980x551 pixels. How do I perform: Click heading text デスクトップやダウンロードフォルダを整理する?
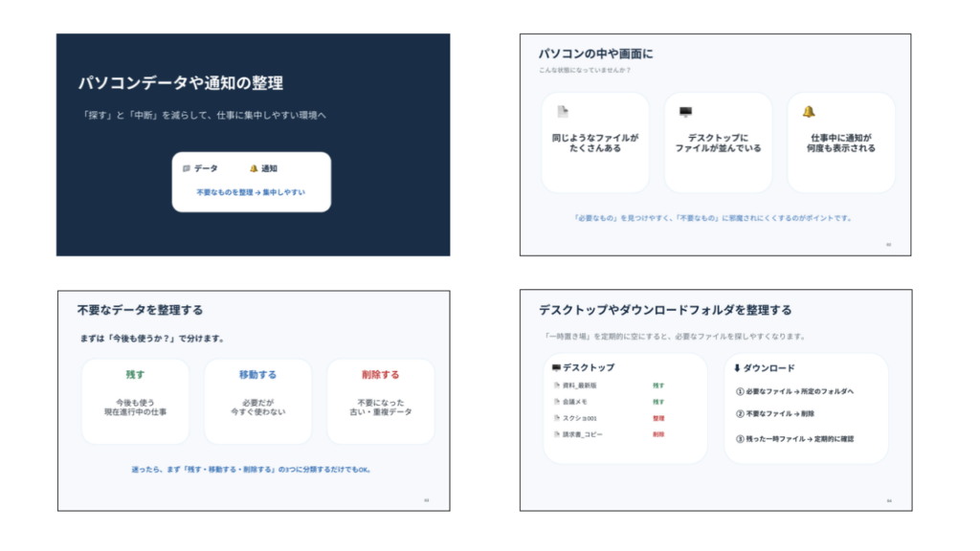(665, 310)
